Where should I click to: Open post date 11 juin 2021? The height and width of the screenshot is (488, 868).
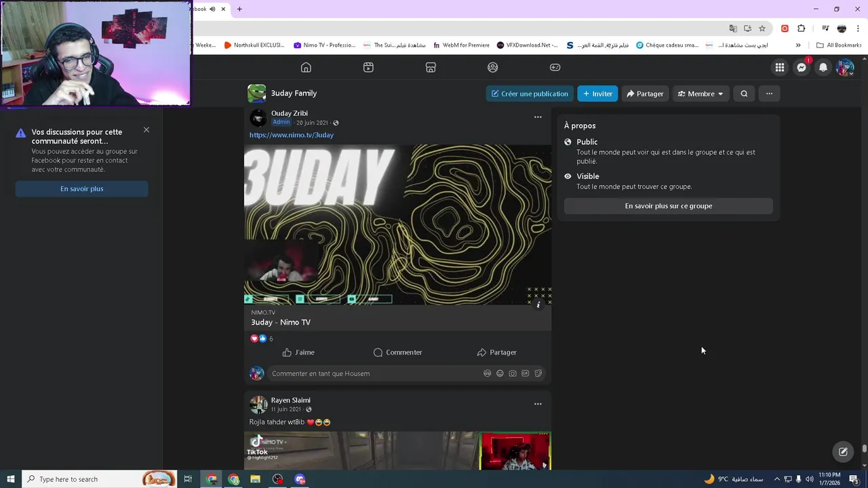click(x=286, y=409)
